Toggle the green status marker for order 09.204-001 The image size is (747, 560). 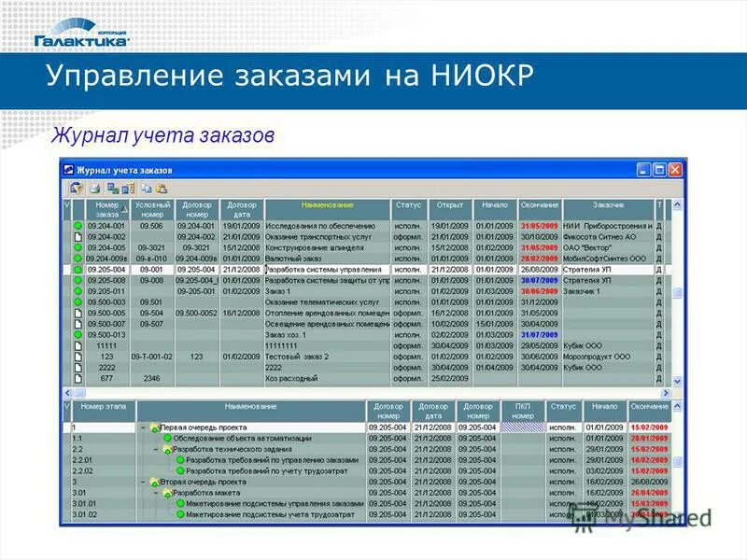point(77,224)
